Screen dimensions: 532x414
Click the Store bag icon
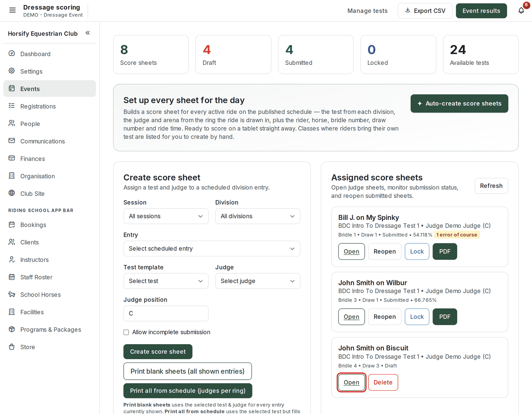12,347
